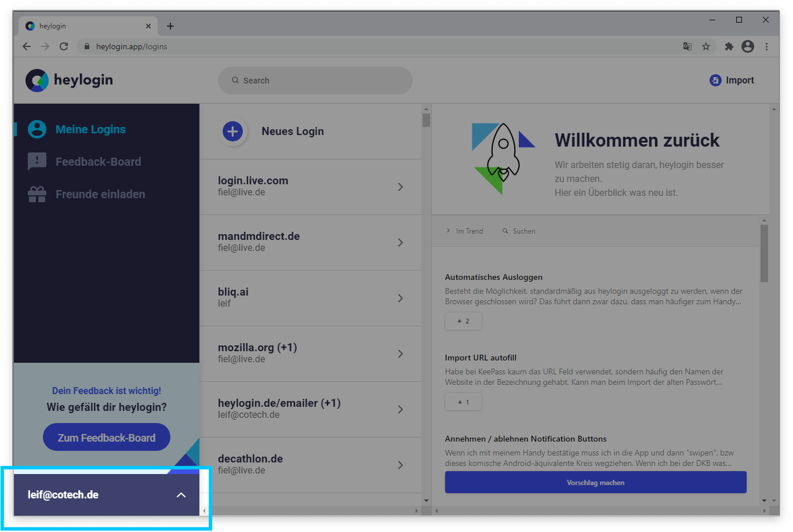The width and height of the screenshot is (793, 532).
Task: Reload the heylogin page
Action: (x=64, y=46)
